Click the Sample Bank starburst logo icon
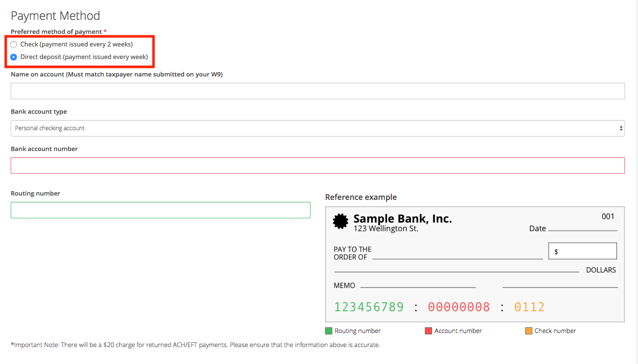Viewport: 638px width, 364px height. click(341, 221)
